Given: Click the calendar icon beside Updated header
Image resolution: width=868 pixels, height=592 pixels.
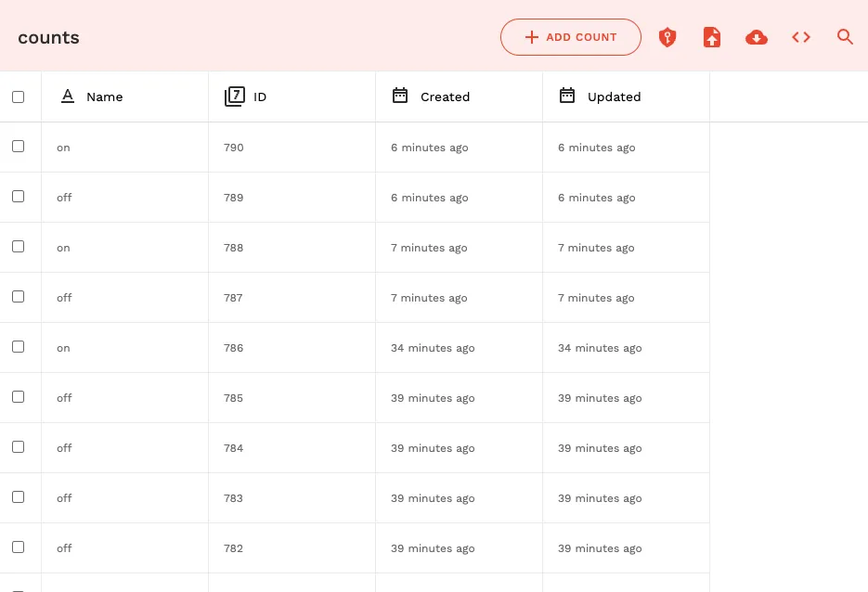Looking at the screenshot, I should [567, 96].
